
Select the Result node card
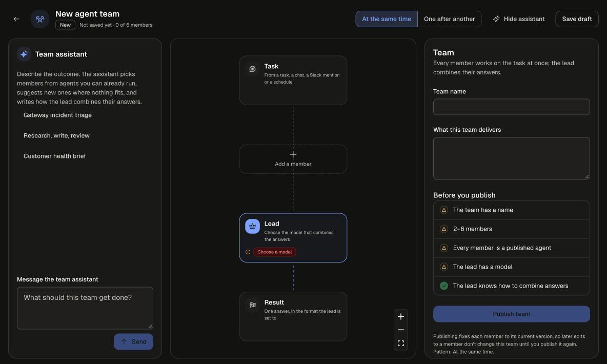293,316
